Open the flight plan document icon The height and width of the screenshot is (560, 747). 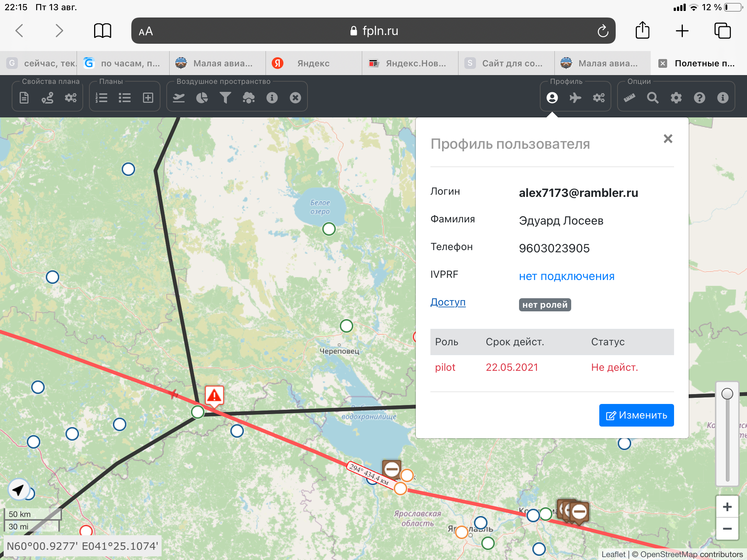(x=24, y=98)
